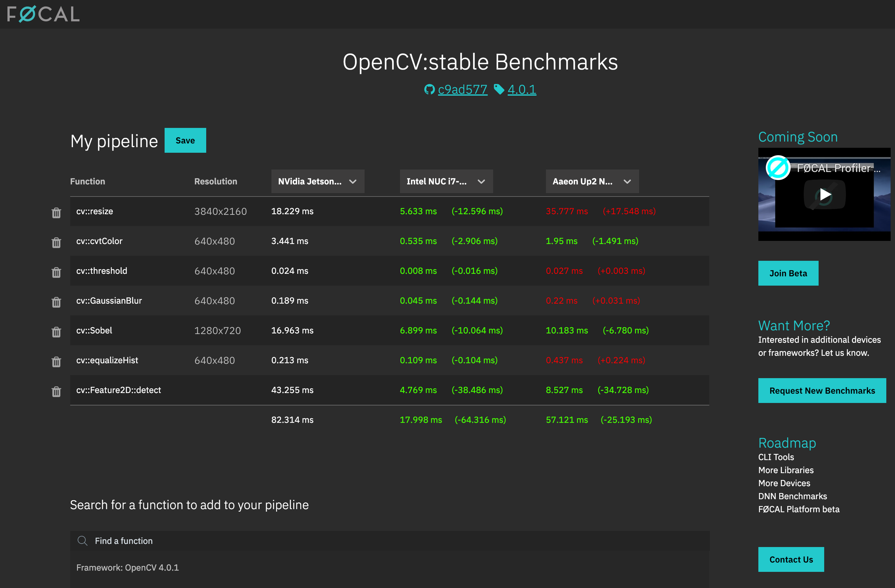Open the c9ad577 commit link
The width and height of the screenshot is (895, 588).
462,89
